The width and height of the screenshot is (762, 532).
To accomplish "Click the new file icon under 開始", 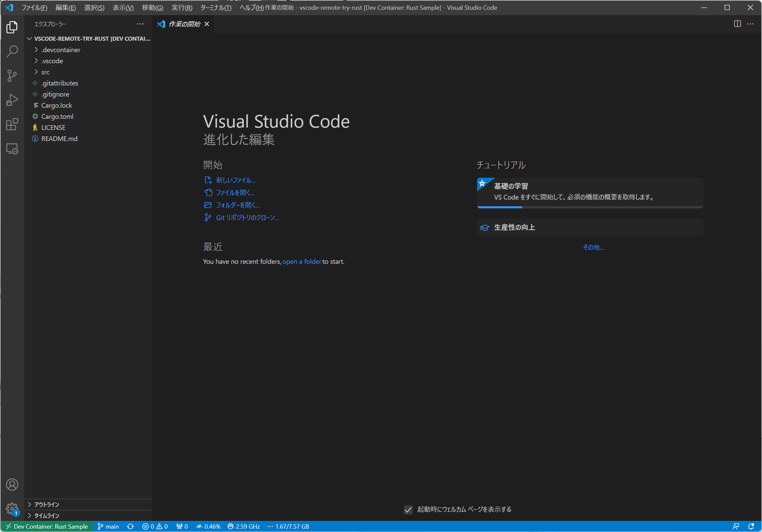I will click(x=208, y=180).
